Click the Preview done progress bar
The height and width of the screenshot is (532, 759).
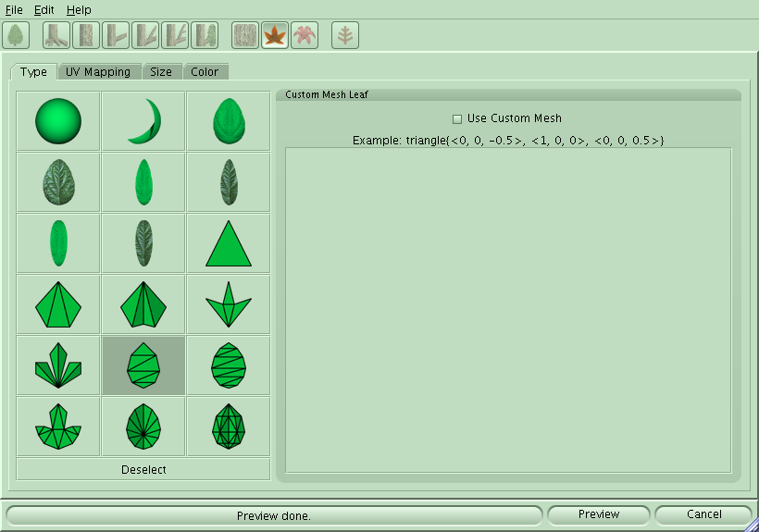click(274, 515)
